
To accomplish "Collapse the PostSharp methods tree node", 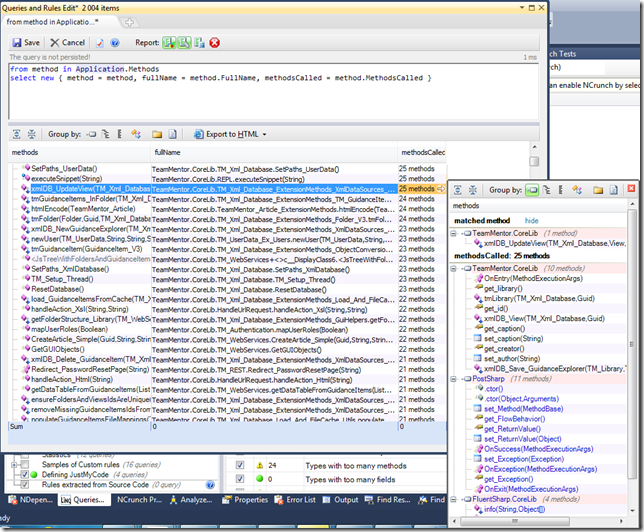I will 455,379.
